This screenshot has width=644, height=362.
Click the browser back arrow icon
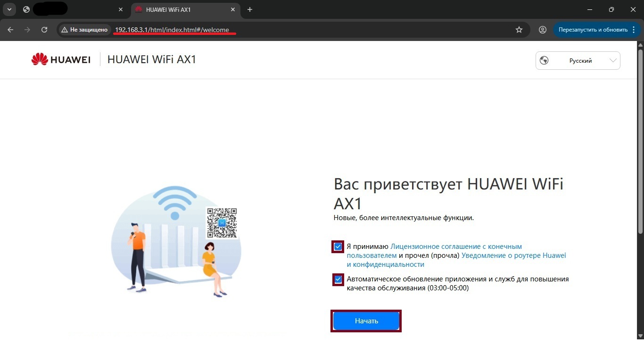pyautogui.click(x=10, y=30)
